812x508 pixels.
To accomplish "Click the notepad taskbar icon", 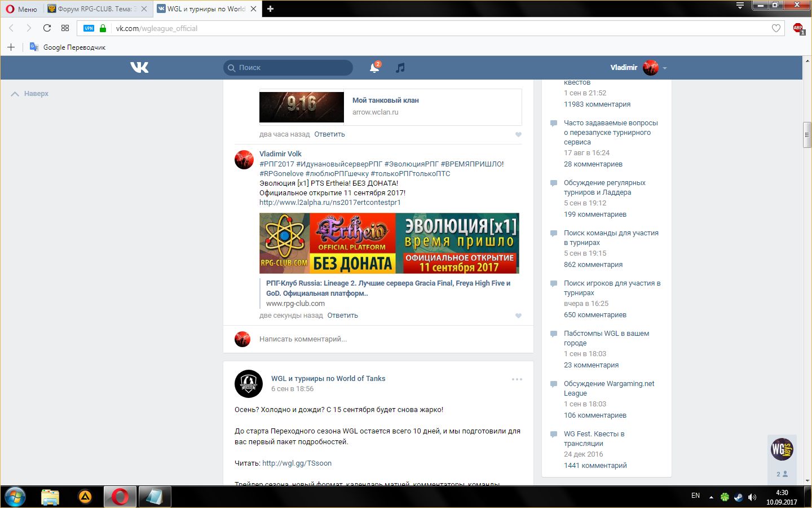I will point(155,497).
